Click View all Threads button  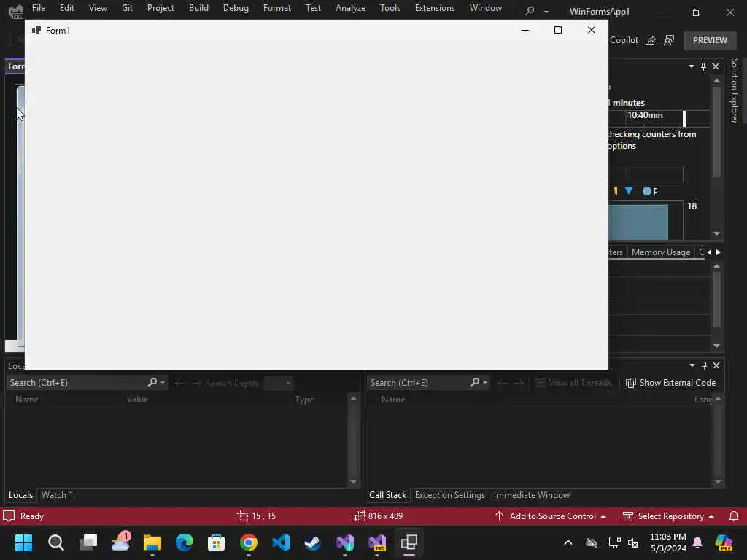573,383
